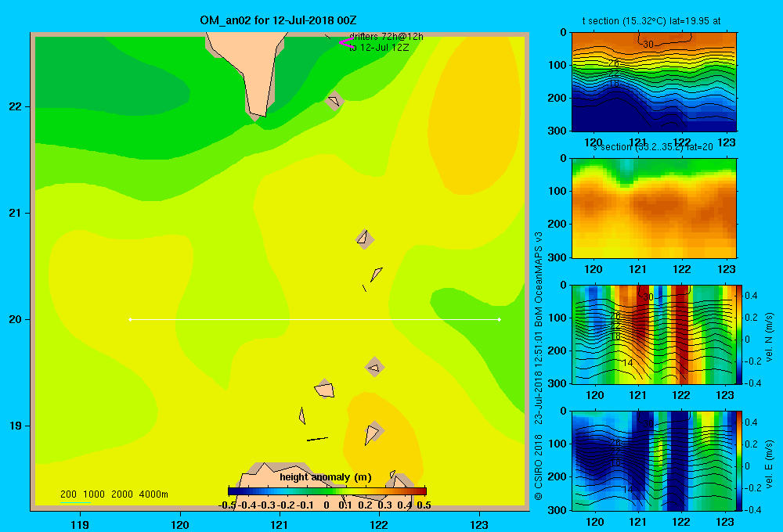Click latitude label '20' on the main map axis

point(16,319)
